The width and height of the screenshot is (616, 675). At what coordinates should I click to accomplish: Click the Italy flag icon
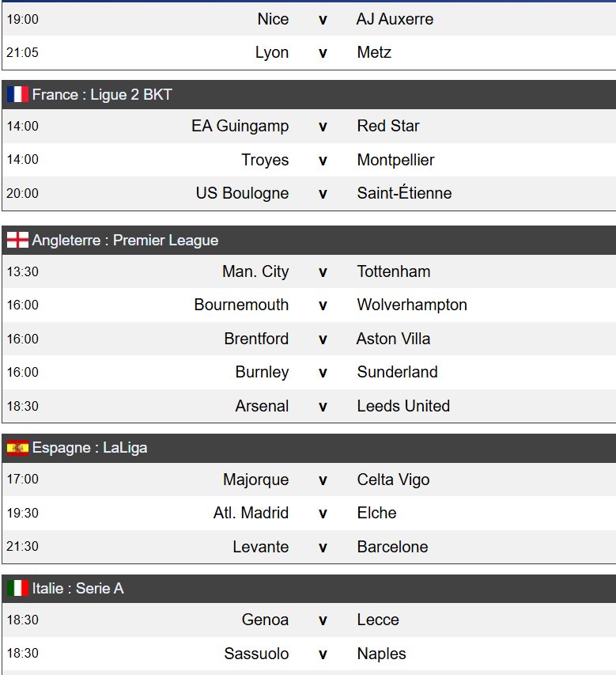point(17,589)
